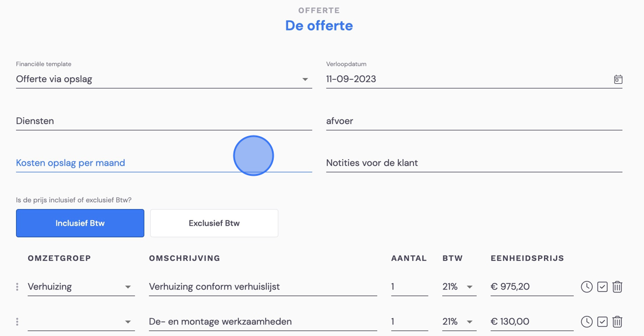Open 21% Btw dropdown on Verhuizing row
The image size is (644, 336).
point(459,287)
